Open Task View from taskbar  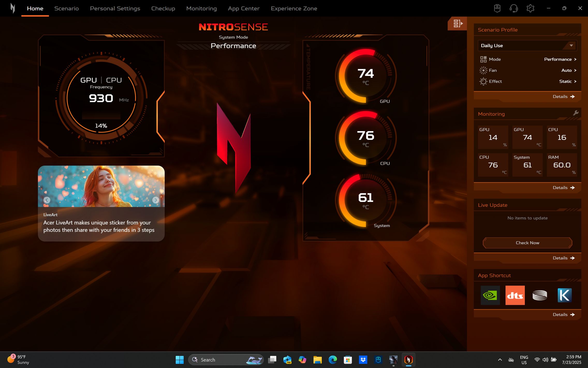(272, 360)
